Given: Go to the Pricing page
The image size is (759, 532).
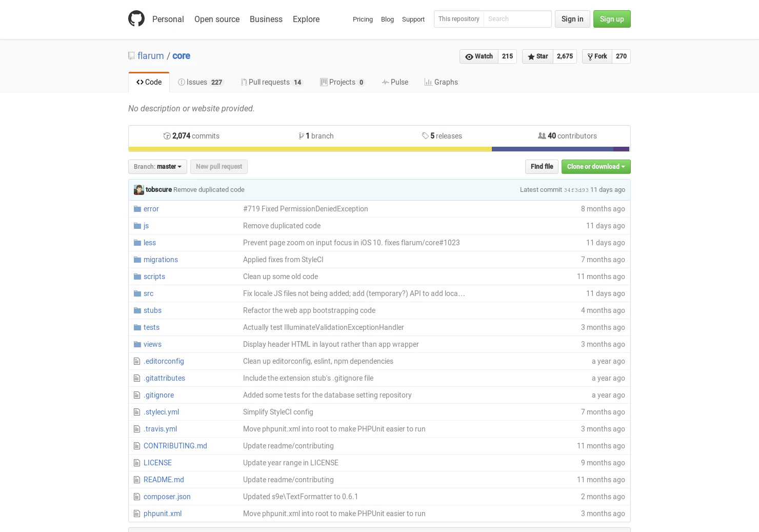Looking at the screenshot, I should (363, 19).
